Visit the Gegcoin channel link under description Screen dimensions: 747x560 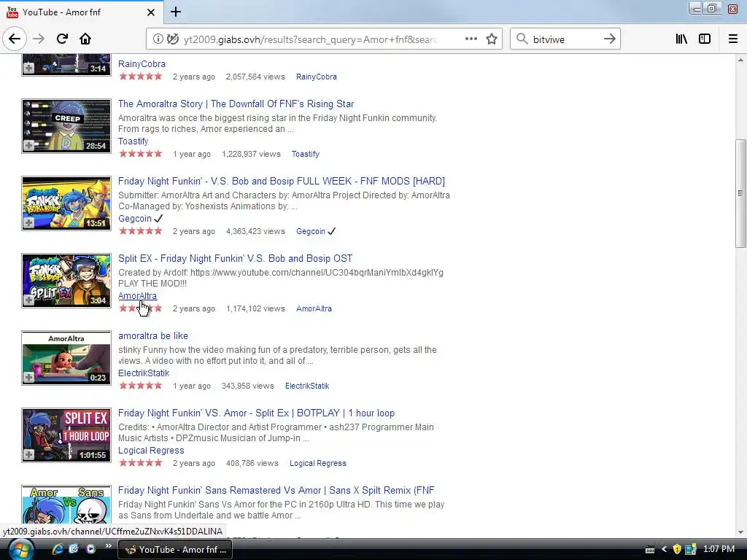[x=135, y=219]
